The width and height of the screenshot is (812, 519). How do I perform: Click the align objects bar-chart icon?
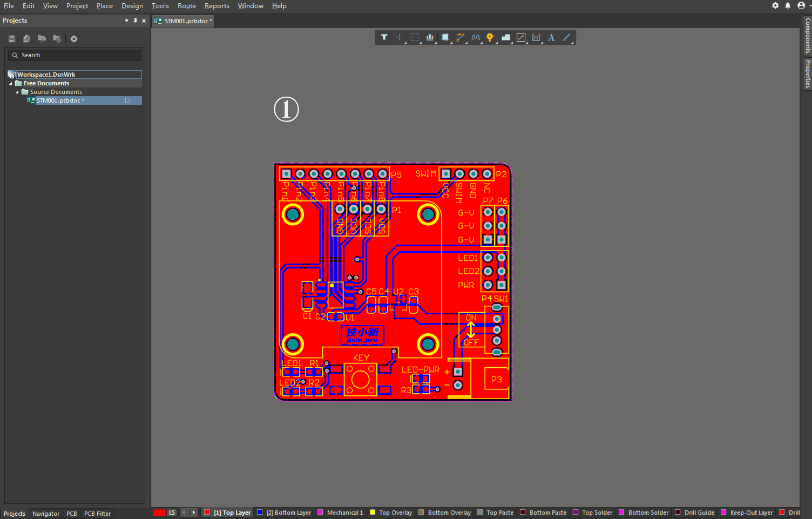[x=430, y=37]
